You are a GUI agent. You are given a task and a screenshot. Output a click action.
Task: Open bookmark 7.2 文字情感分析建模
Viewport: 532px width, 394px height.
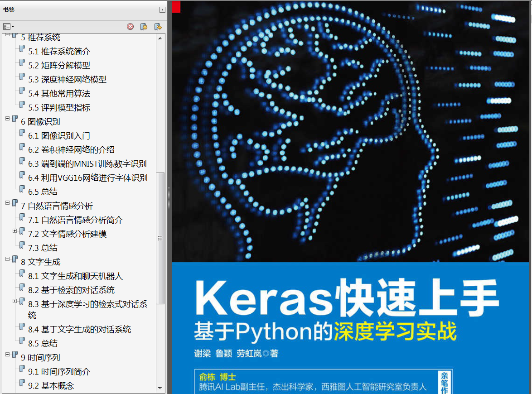coord(67,234)
